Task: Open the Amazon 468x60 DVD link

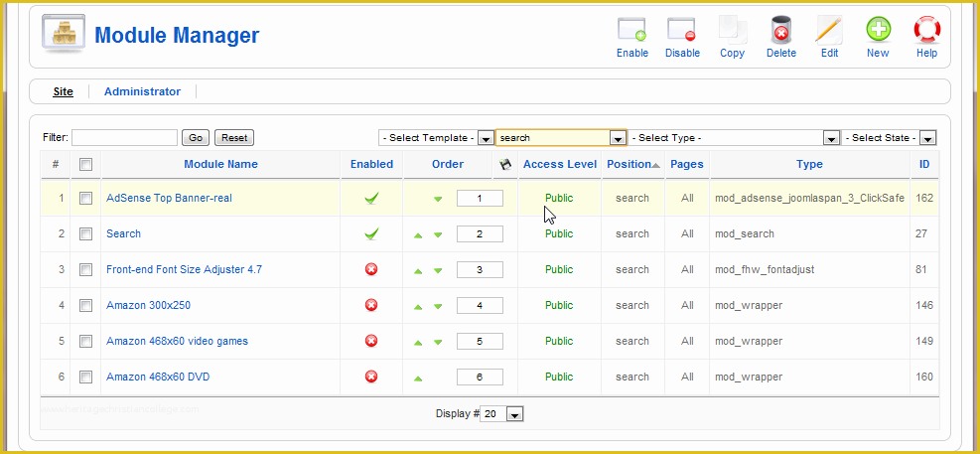Action: pos(158,377)
